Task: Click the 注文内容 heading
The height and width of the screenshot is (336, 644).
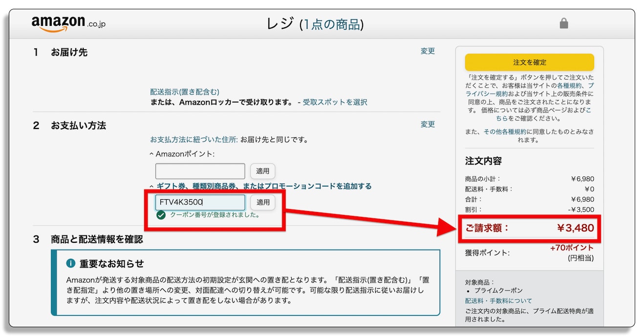Action: point(483,161)
